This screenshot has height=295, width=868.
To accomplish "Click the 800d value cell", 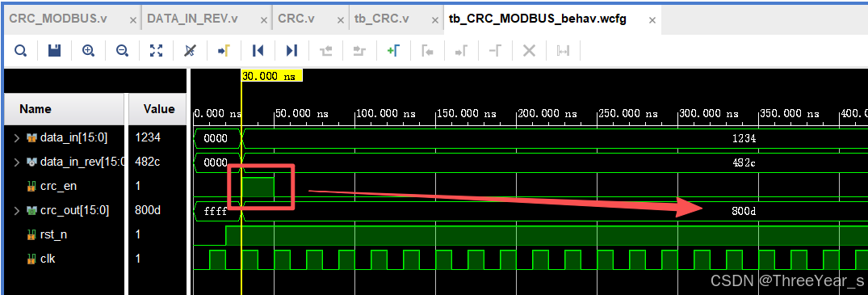I will [x=148, y=210].
